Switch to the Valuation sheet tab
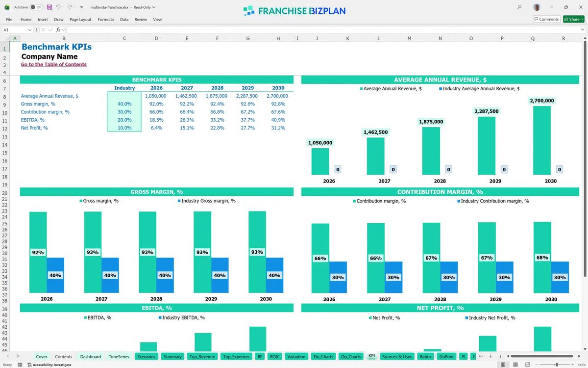588x368 pixels. (x=296, y=357)
